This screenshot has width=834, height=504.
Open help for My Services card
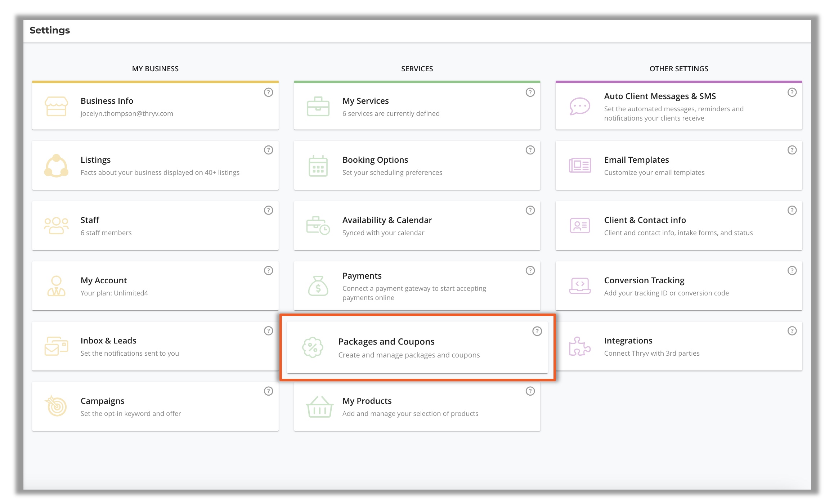tap(530, 93)
